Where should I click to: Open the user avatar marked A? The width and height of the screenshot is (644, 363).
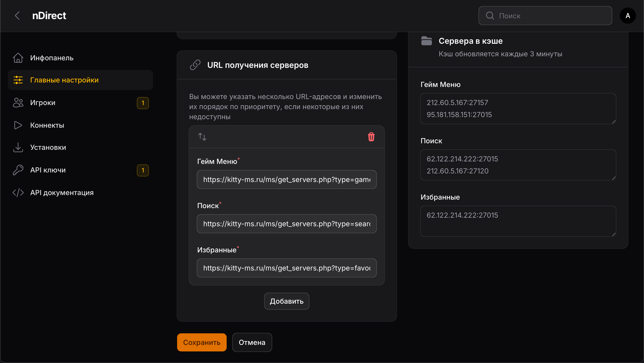pos(628,16)
